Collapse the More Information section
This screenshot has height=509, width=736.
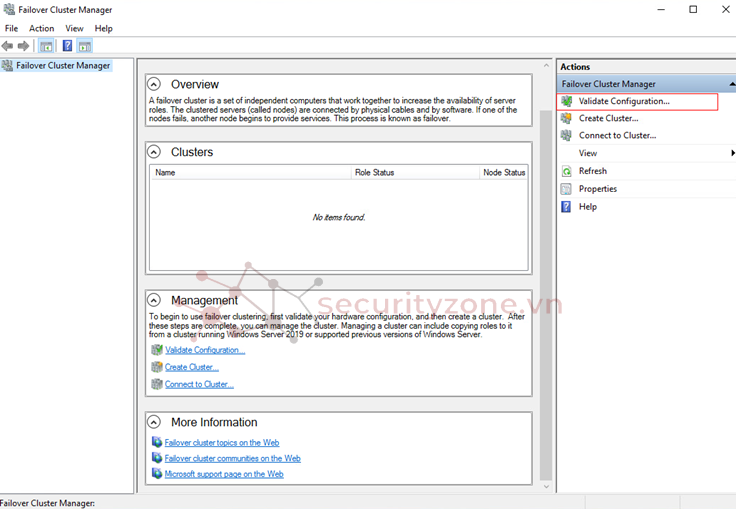point(154,422)
